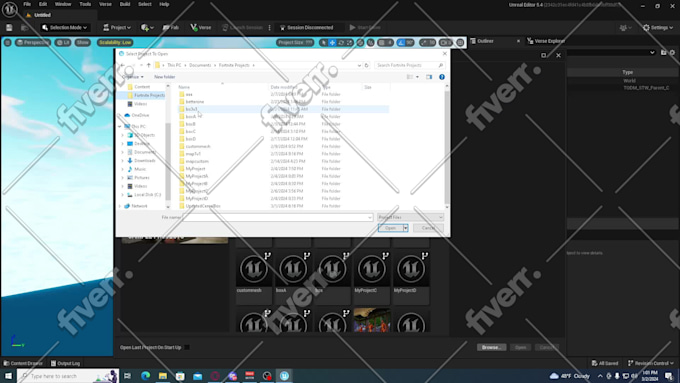Screen dimensions: 680x383
Task: Open the Project Files type dropdown
Action: 410,217
